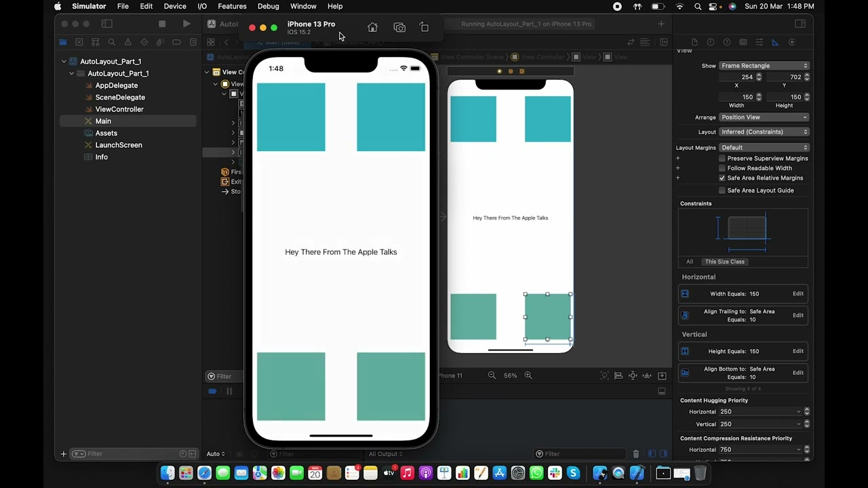Collapse the AutoLayout_Part_1 project tree

(64, 62)
